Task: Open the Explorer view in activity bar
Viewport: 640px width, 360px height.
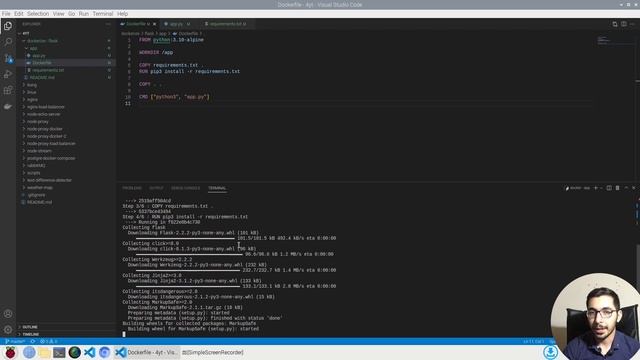Action: [8, 26]
